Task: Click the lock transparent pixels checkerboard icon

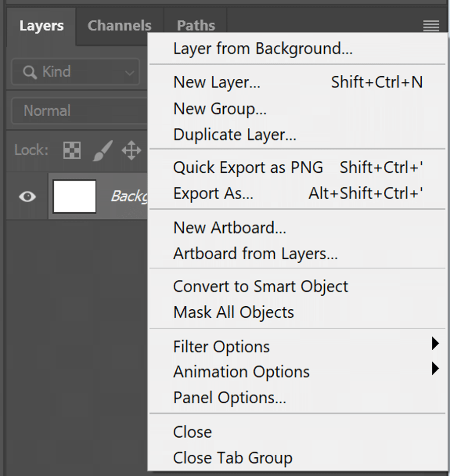Action: tap(72, 150)
